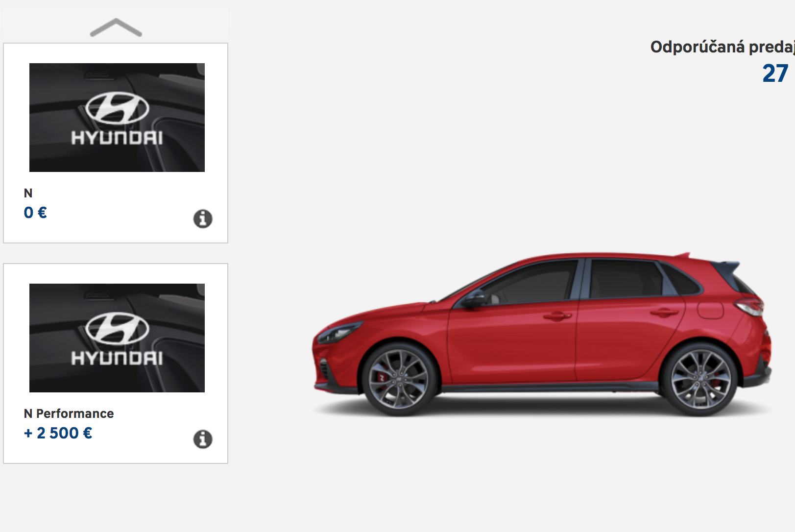The width and height of the screenshot is (795, 532).
Task: Click the car's fuel filler cap
Action: click(710, 310)
